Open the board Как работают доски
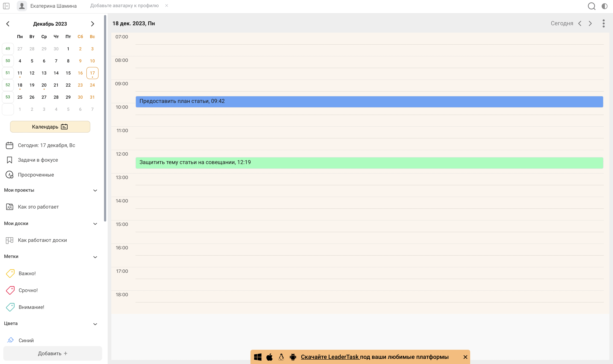 [42, 240]
